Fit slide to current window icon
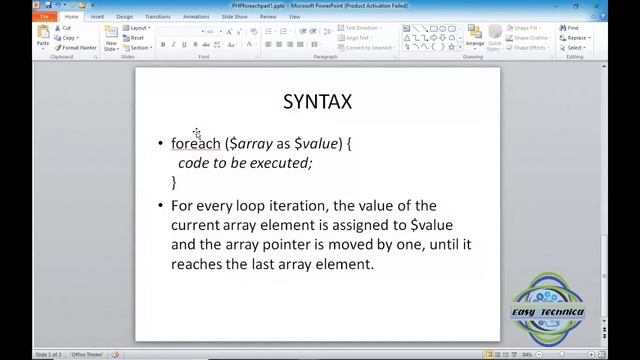The height and width of the screenshot is (360, 640). point(602,355)
